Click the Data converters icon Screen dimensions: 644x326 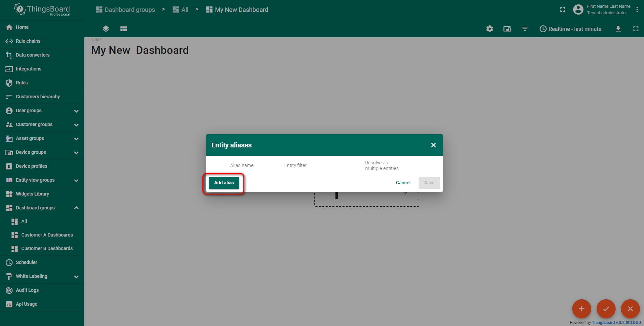pos(9,55)
